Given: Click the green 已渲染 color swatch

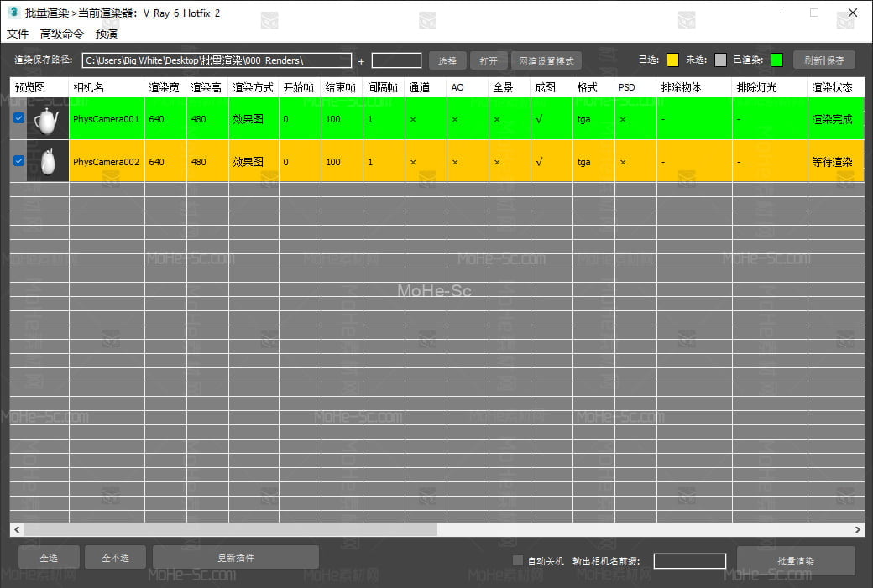Looking at the screenshot, I should point(776,60).
